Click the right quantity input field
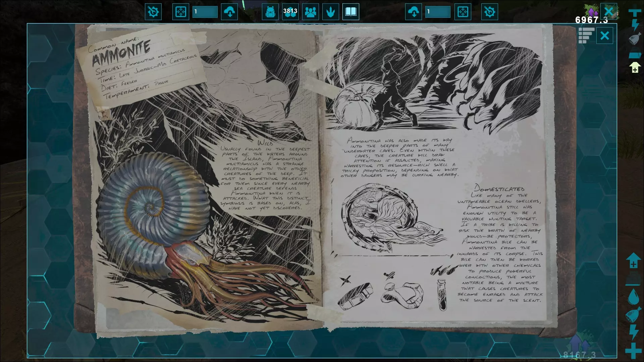 pos(438,12)
